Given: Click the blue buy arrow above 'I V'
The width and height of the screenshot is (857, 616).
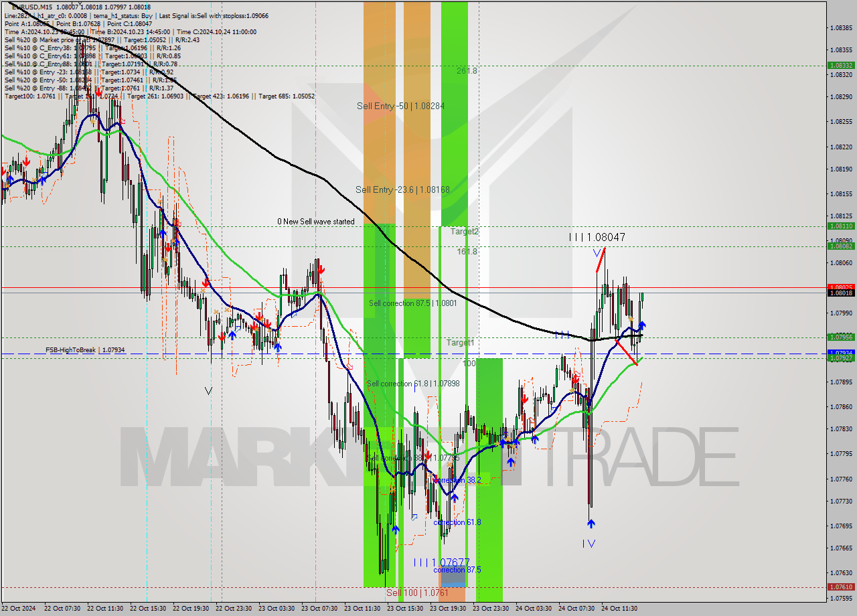Looking at the screenshot, I should coord(591,524).
